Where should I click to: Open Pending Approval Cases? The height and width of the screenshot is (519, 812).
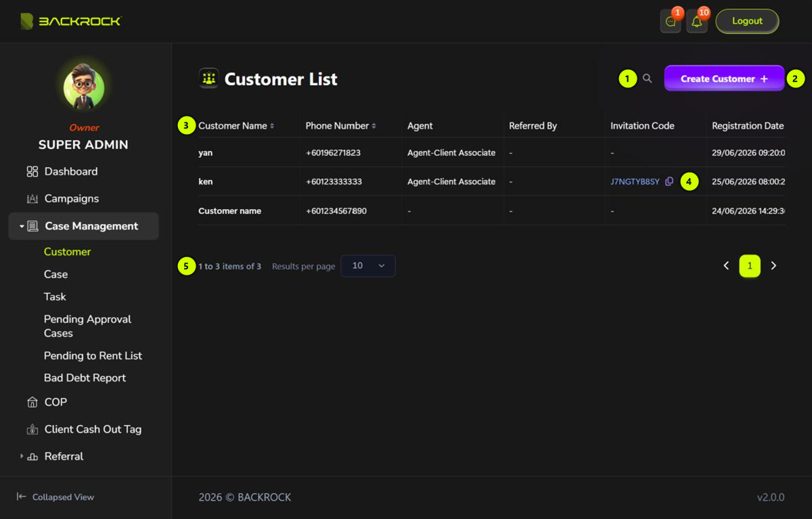[x=87, y=326]
